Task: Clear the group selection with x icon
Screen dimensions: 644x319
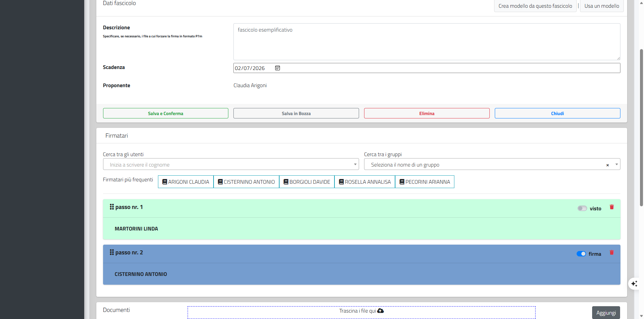Action: click(608, 165)
